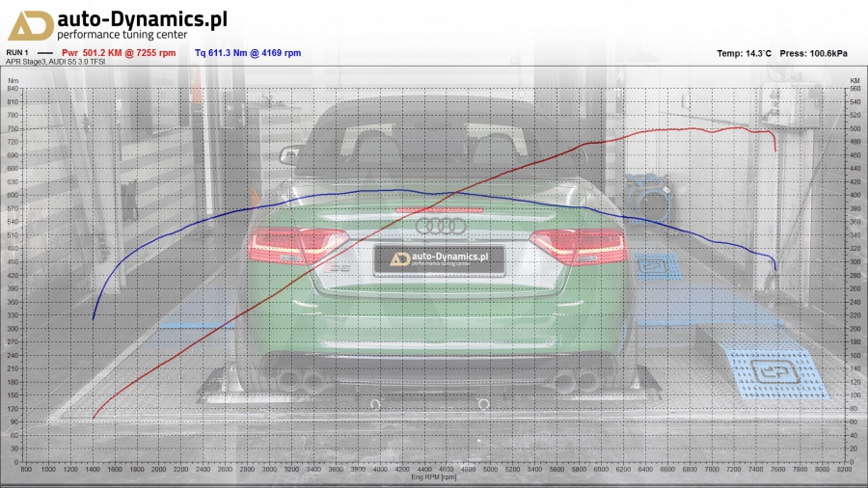
Task: Click the car's right taillight
Action: (x=579, y=245)
